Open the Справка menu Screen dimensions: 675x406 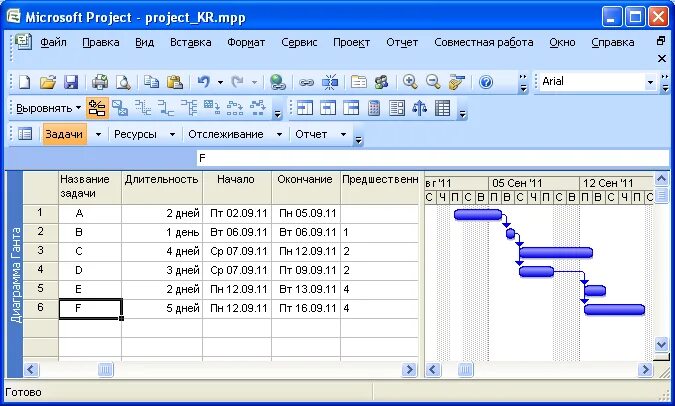pos(613,42)
